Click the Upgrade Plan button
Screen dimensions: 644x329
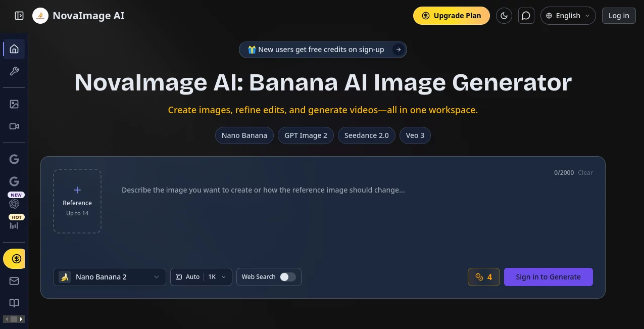tap(452, 16)
